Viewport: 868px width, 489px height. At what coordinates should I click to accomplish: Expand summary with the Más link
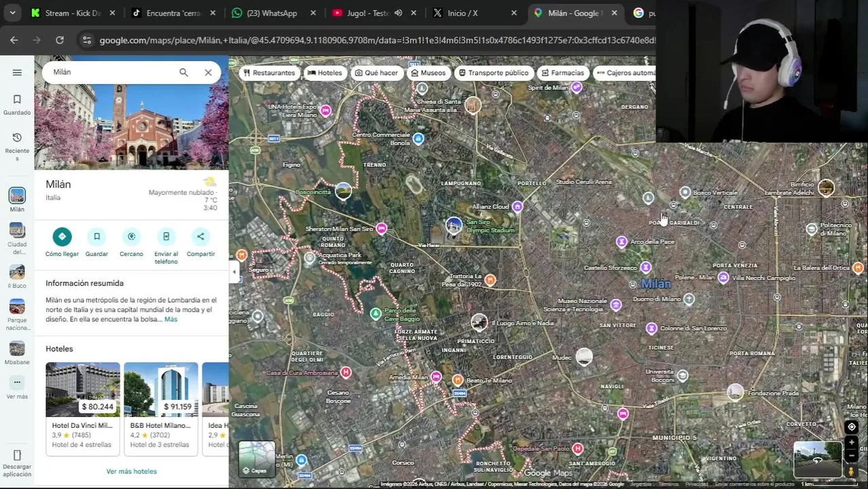click(170, 319)
